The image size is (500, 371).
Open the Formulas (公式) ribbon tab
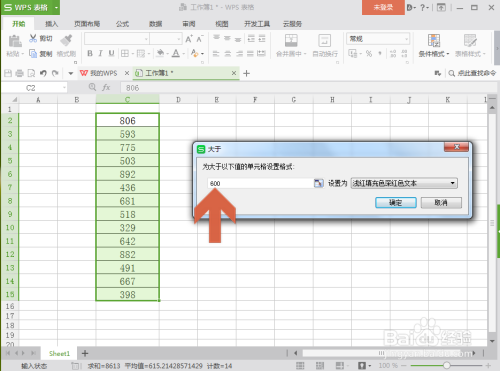tap(122, 24)
